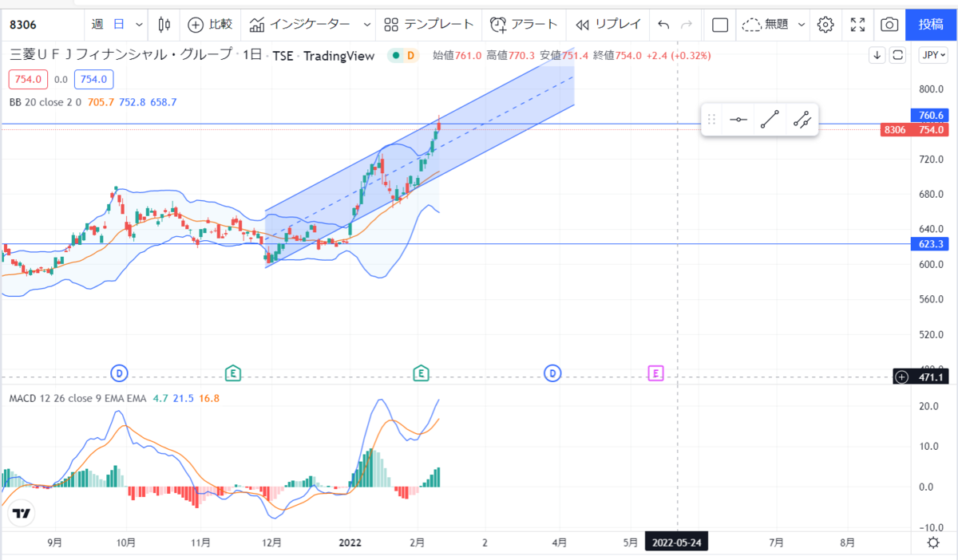Viewport: 958px width, 560px height.
Task: Select the chart layout square icon
Action: coord(720,25)
